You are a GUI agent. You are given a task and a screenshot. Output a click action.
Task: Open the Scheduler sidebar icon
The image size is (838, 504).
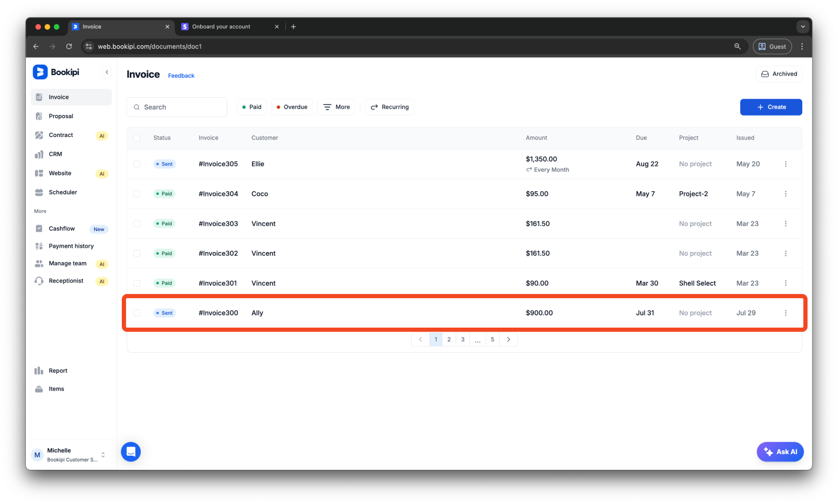coord(39,192)
